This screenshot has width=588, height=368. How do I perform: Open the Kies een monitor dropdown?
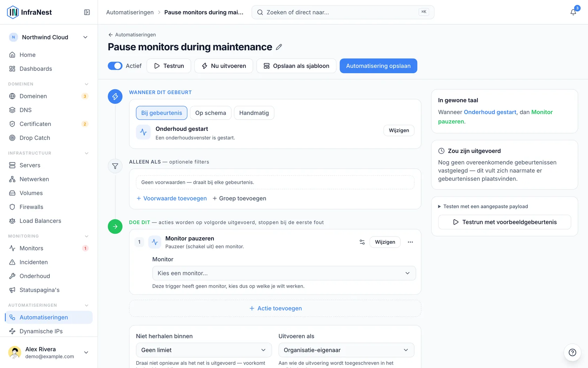(284, 273)
